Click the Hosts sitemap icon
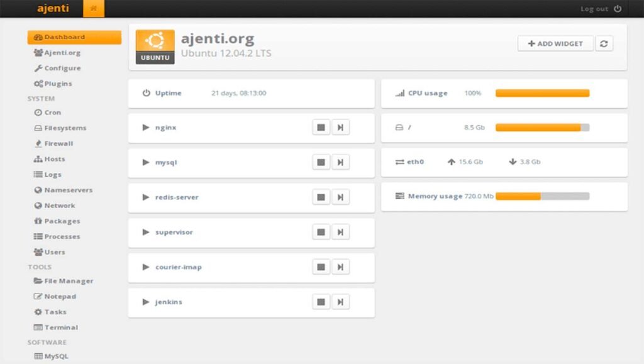Viewport: 644px width, 364px height. pyautogui.click(x=38, y=159)
